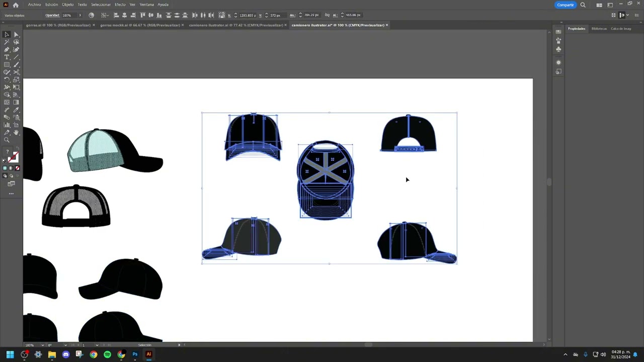The image size is (644, 362).
Task: Toggle constrain width and height proportions link
Action: 328,15
